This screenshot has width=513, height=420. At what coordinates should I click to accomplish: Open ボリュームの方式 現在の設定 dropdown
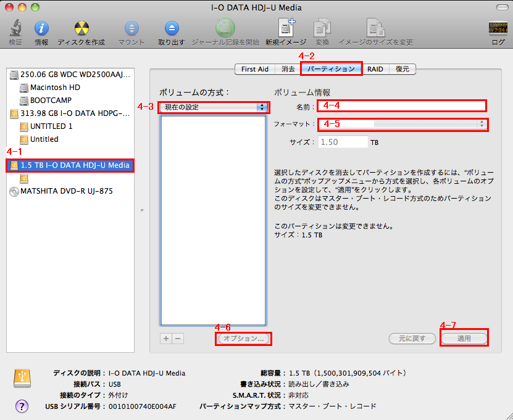pyautogui.click(x=214, y=107)
